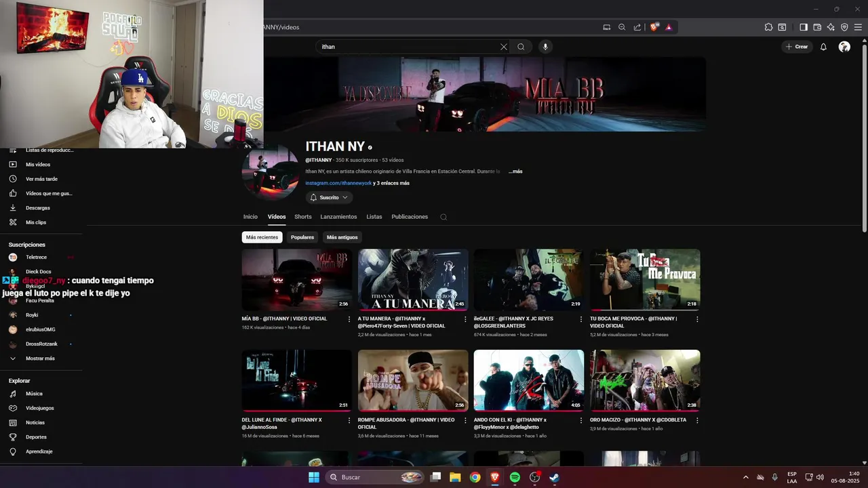Select the Más antiguos filter chip

342,237
